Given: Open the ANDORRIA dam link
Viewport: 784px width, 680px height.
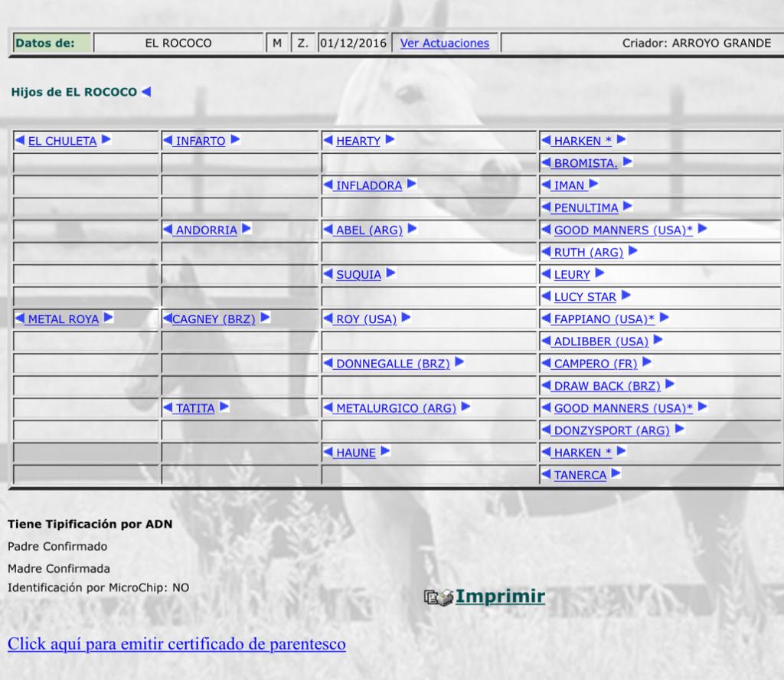Looking at the screenshot, I should pyautogui.click(x=206, y=230).
